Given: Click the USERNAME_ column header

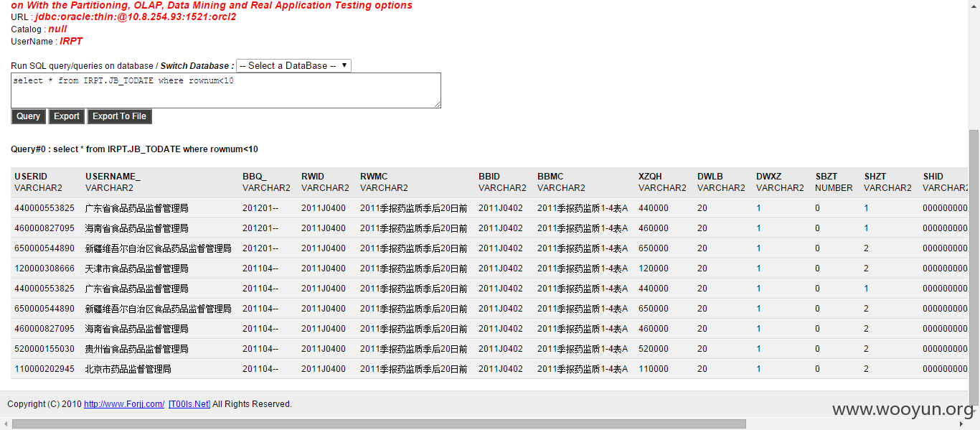Looking at the screenshot, I should (x=113, y=177).
